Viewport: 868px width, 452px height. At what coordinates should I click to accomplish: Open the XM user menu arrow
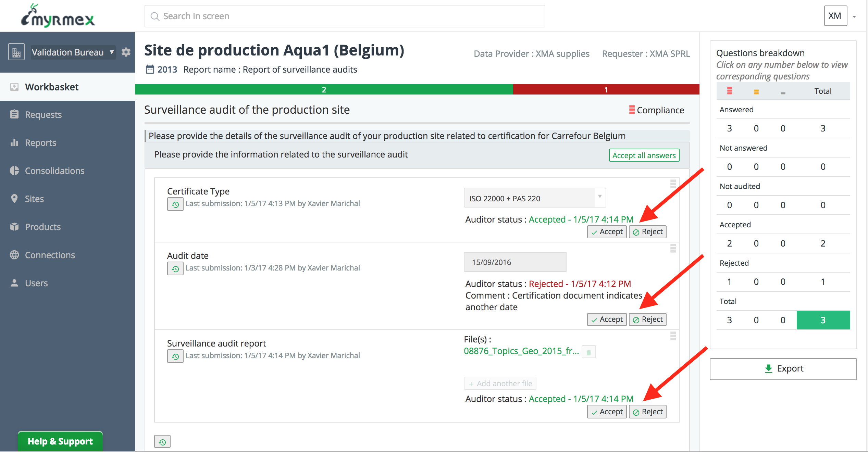(x=854, y=16)
